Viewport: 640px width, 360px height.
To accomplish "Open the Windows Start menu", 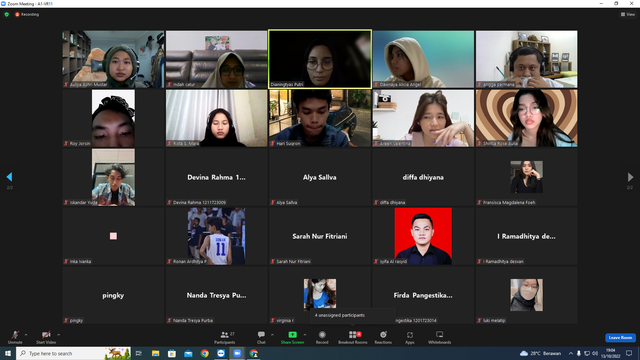I will point(8,353).
